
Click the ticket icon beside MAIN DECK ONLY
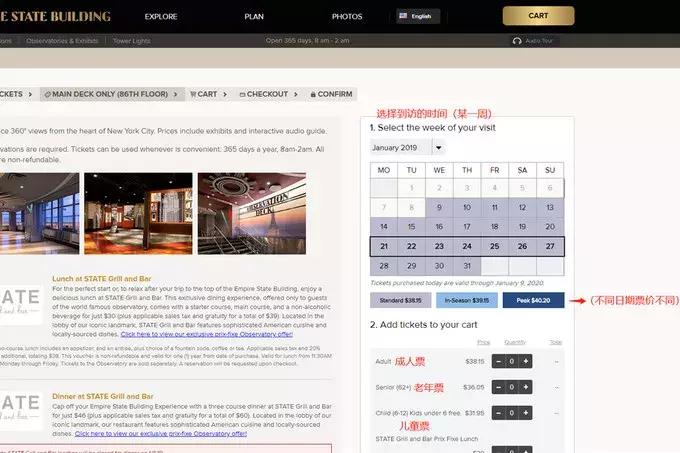pos(48,94)
